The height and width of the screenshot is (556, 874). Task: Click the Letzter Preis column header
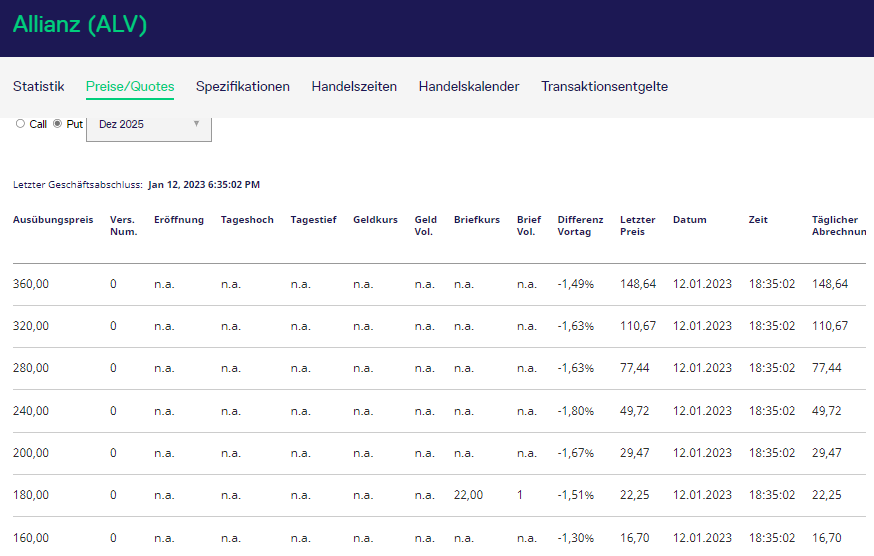coord(638,225)
